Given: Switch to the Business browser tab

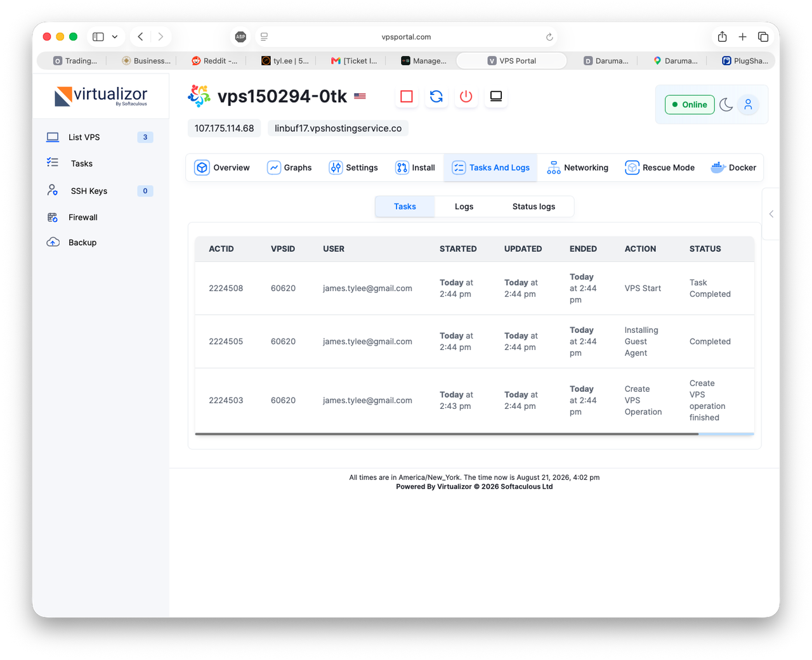Looking at the screenshot, I should [x=146, y=61].
